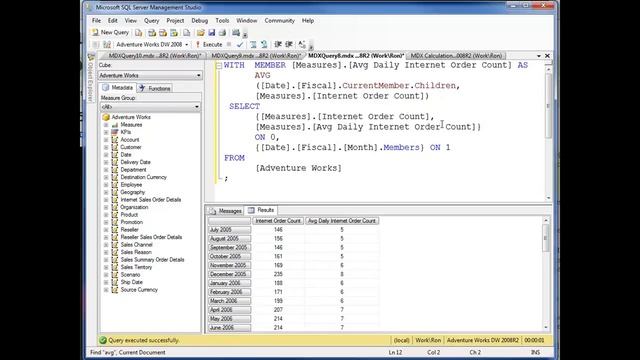Expand the Measures node
The width and height of the screenshot is (640, 360).
pyautogui.click(x=106, y=125)
